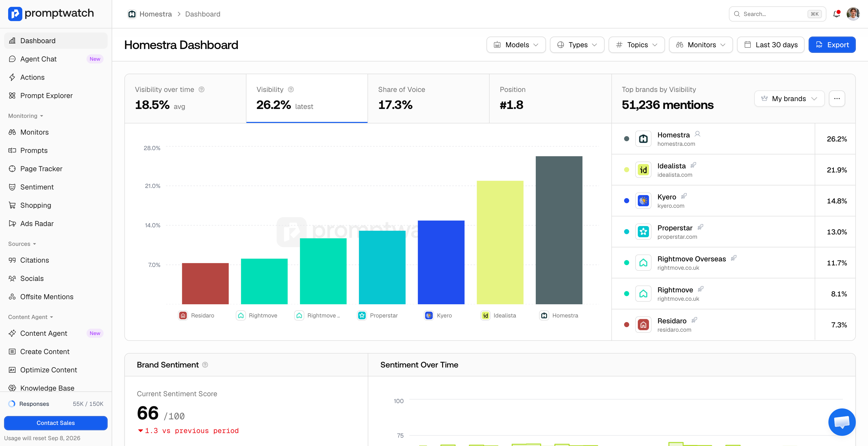868x446 pixels.
Task: Click the Homestra breadcrumb icon
Action: (132, 14)
